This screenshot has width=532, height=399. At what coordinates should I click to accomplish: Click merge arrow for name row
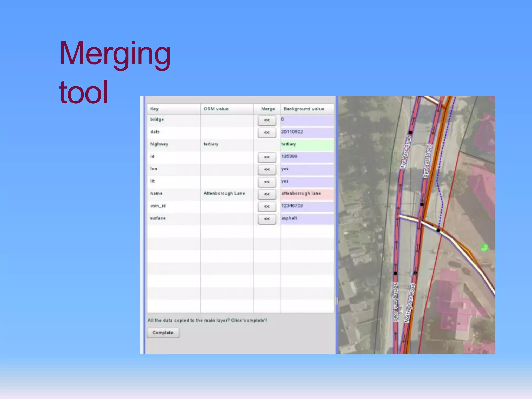coord(267,194)
